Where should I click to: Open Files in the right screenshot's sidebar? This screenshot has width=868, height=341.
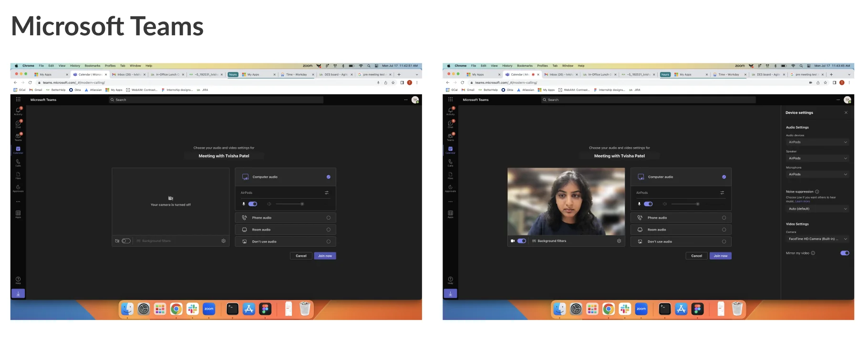pos(450,175)
